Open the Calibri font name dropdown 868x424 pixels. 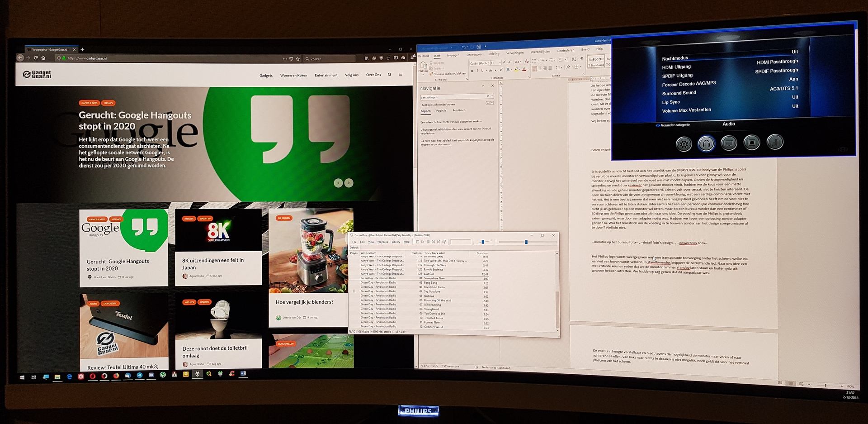pyautogui.click(x=488, y=63)
